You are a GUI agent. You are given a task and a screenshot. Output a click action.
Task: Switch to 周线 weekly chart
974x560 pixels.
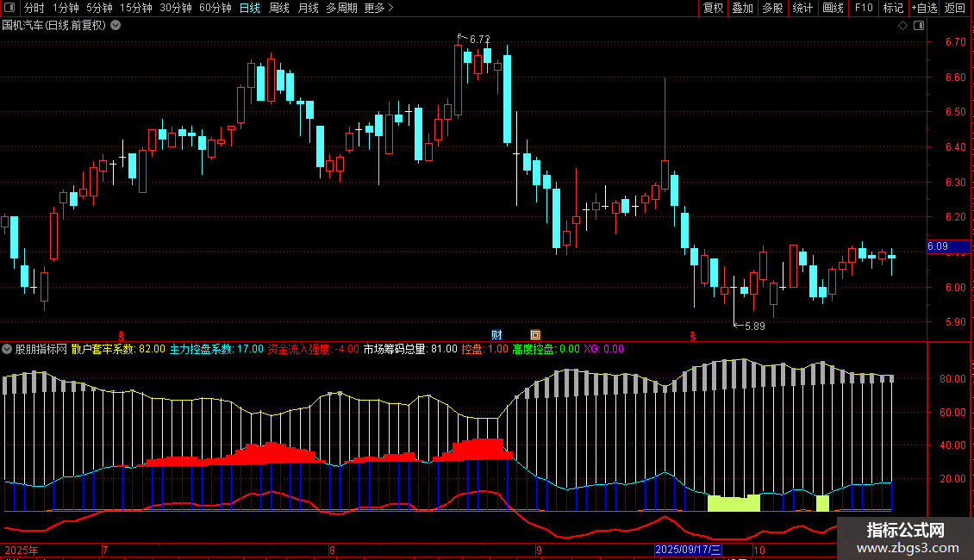279,8
